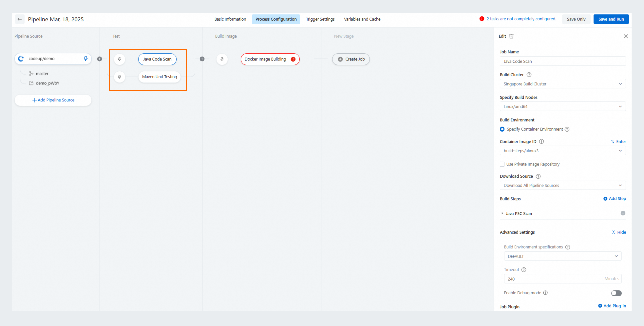Viewport: 644px width, 326px height.
Task: Select Specify Container Environment radio button
Action: [x=502, y=129]
